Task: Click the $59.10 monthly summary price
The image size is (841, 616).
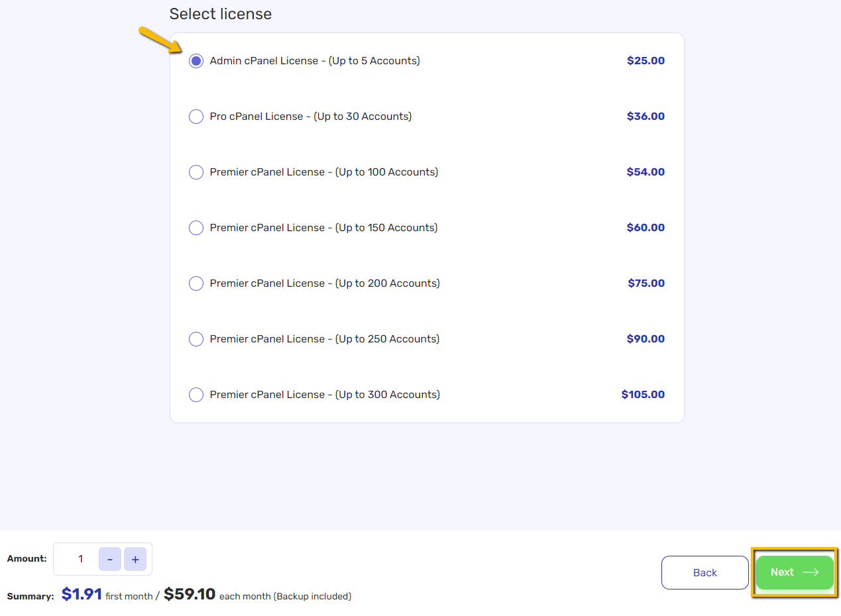Action: 190,594
